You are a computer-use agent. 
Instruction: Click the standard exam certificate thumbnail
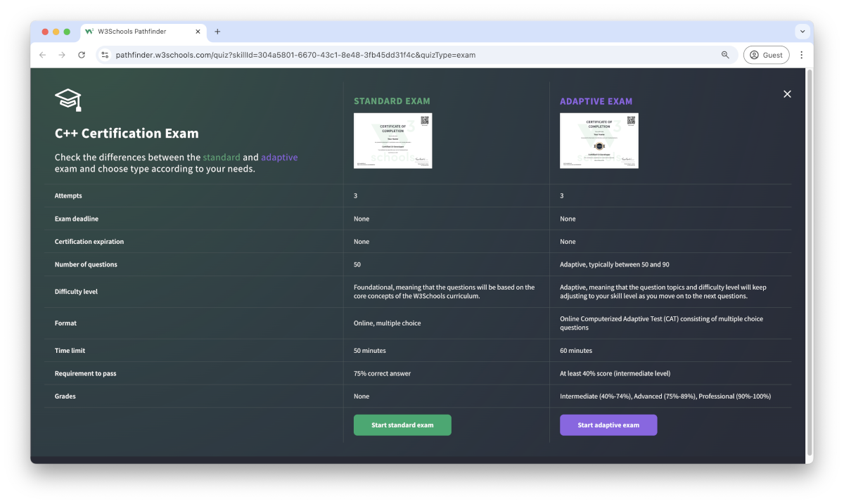392,141
